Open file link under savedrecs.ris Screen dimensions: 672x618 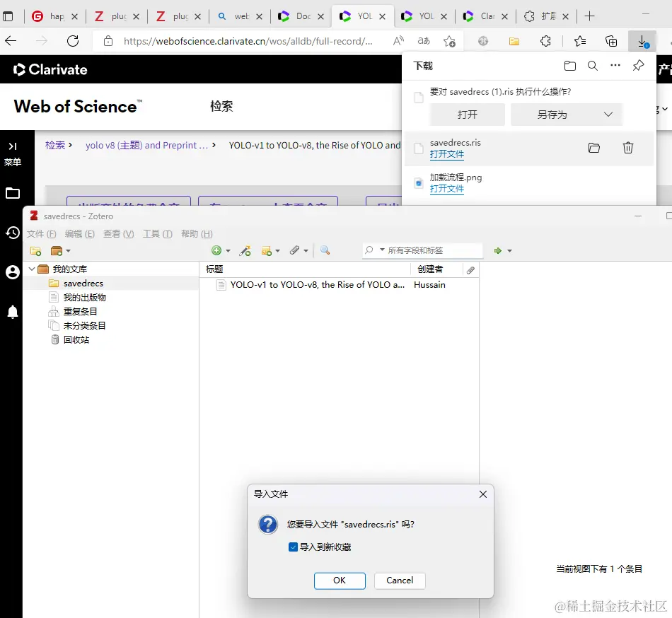tap(447, 154)
